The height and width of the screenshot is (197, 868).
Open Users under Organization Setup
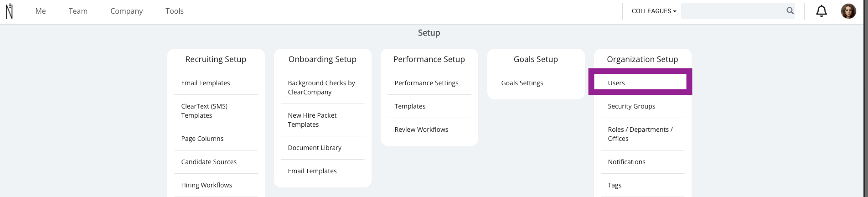coord(640,82)
